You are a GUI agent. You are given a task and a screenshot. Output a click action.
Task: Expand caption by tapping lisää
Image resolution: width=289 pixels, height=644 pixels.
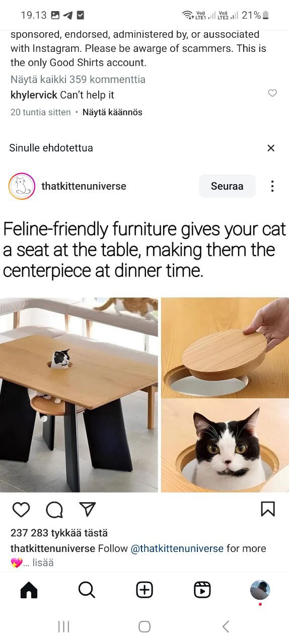coord(43,562)
